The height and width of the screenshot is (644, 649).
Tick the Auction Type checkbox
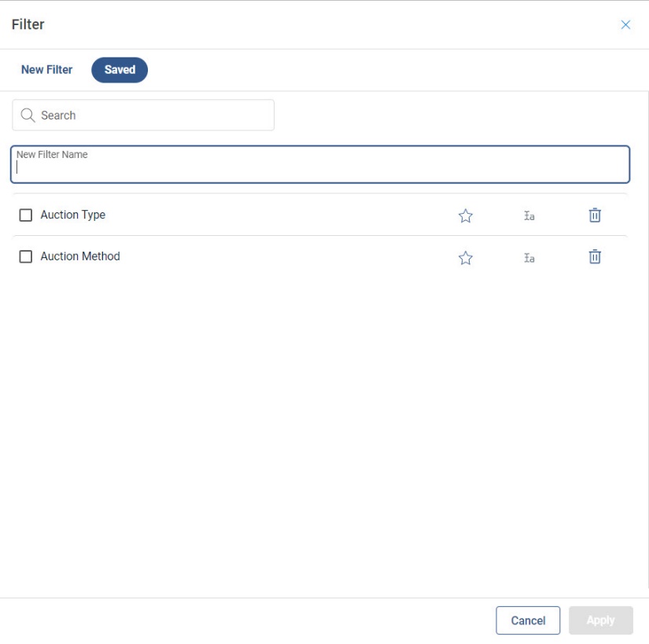click(26, 215)
